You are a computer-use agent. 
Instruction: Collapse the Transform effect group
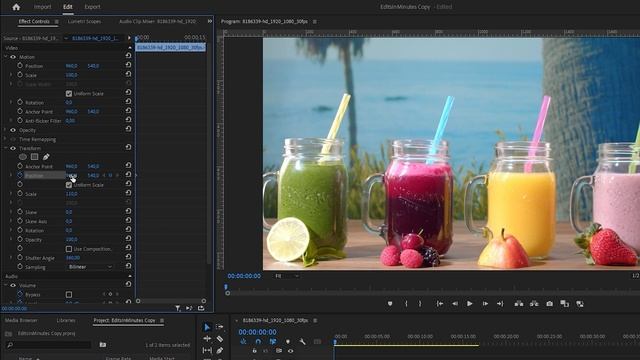6,149
